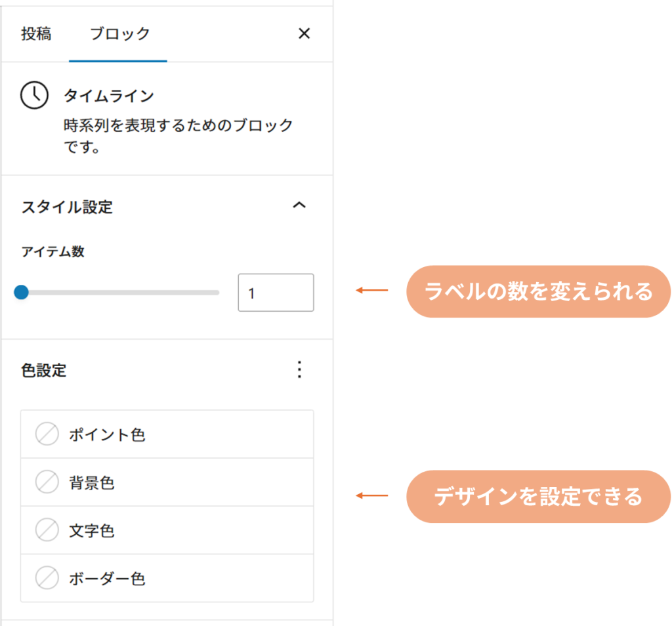Screen dimensions: 672x626
Task: Click the empty color circle beside 文字色
Action: (x=47, y=530)
